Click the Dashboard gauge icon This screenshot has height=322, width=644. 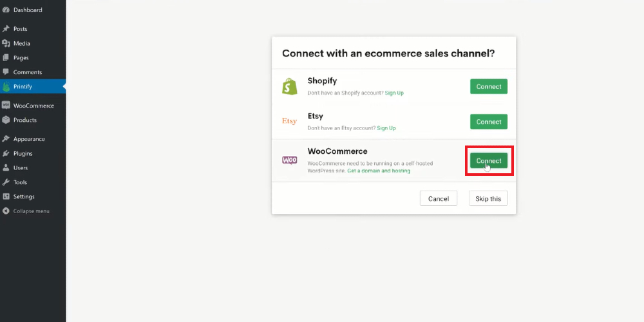click(6, 10)
